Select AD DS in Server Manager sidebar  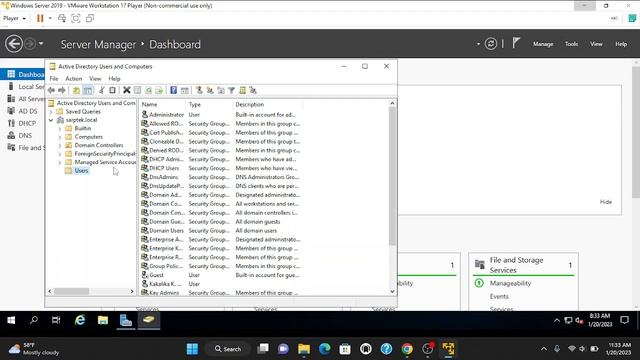[x=28, y=111]
